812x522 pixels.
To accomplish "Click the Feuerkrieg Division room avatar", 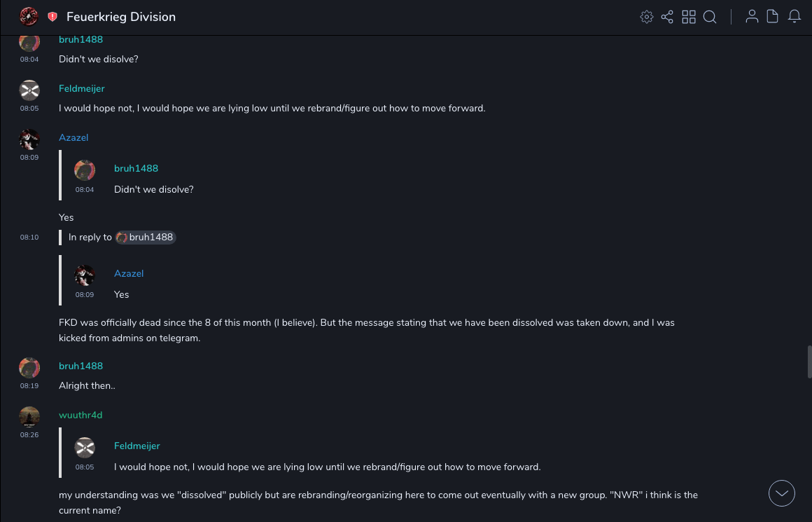I will (x=29, y=17).
